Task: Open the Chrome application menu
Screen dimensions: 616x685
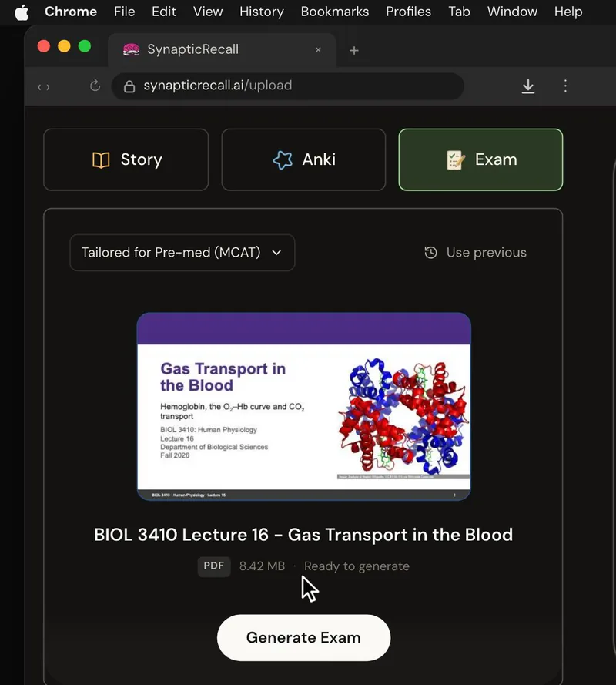Action: tap(71, 12)
